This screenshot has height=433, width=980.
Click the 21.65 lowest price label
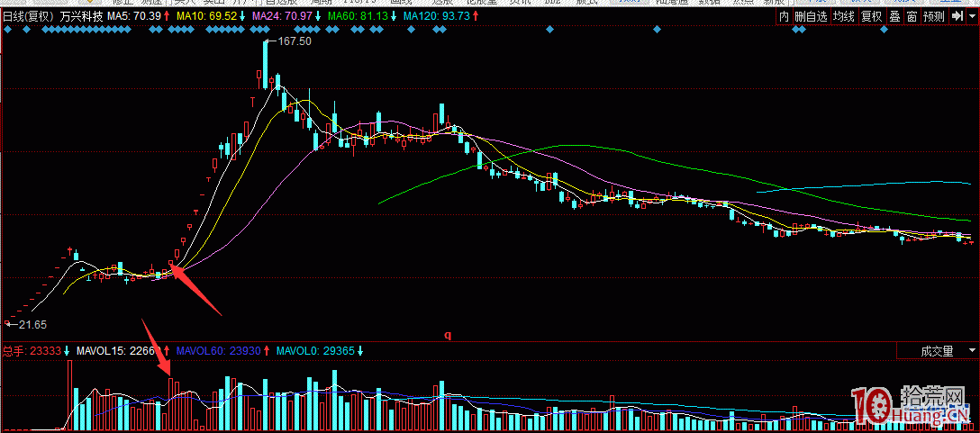click(x=32, y=325)
